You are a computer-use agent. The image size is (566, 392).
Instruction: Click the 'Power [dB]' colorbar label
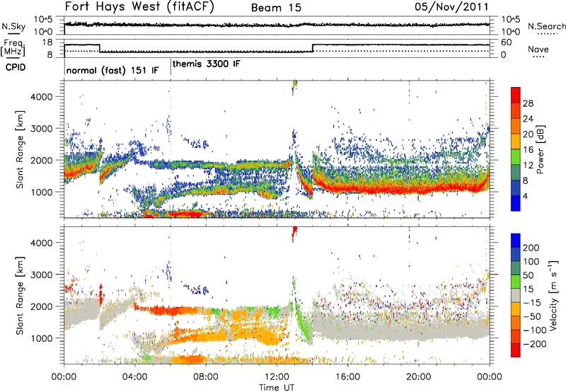540,149
